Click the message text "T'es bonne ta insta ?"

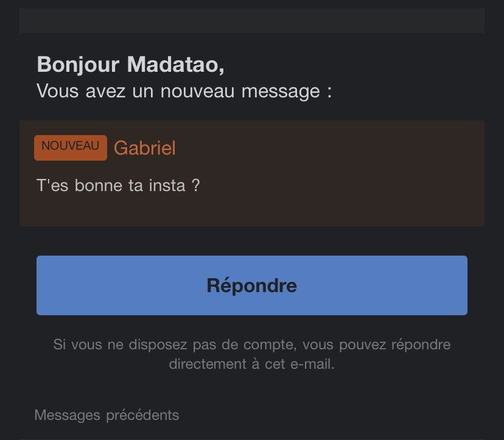point(118,186)
